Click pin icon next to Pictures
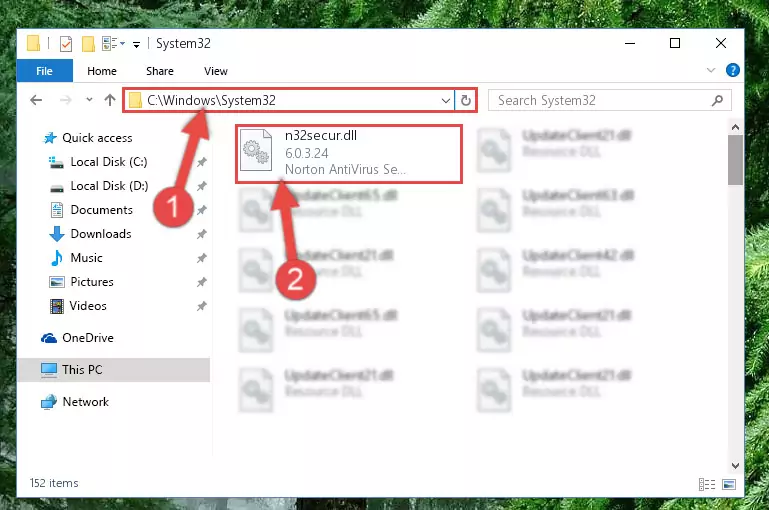 click(x=202, y=282)
